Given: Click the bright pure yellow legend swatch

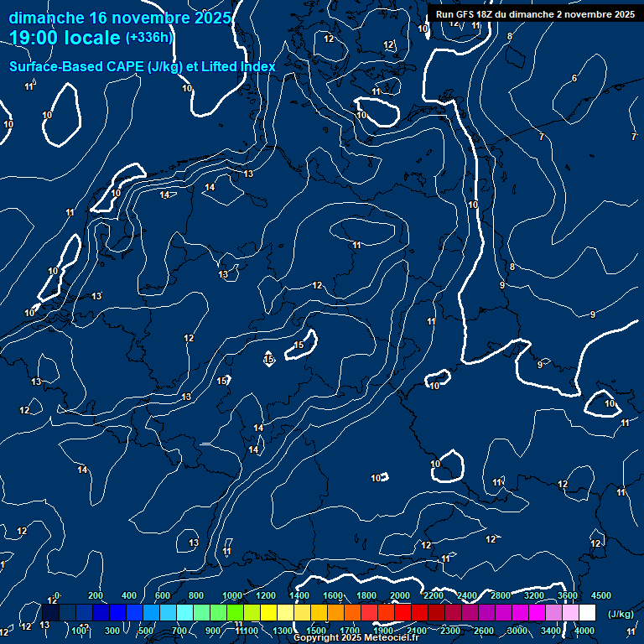Looking at the screenshot, I should click(268, 612).
